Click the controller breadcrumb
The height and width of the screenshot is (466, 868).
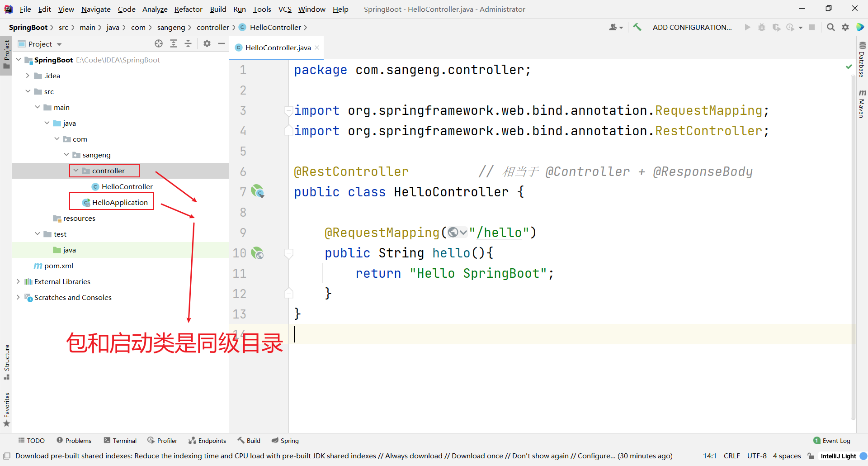pyautogui.click(x=213, y=27)
